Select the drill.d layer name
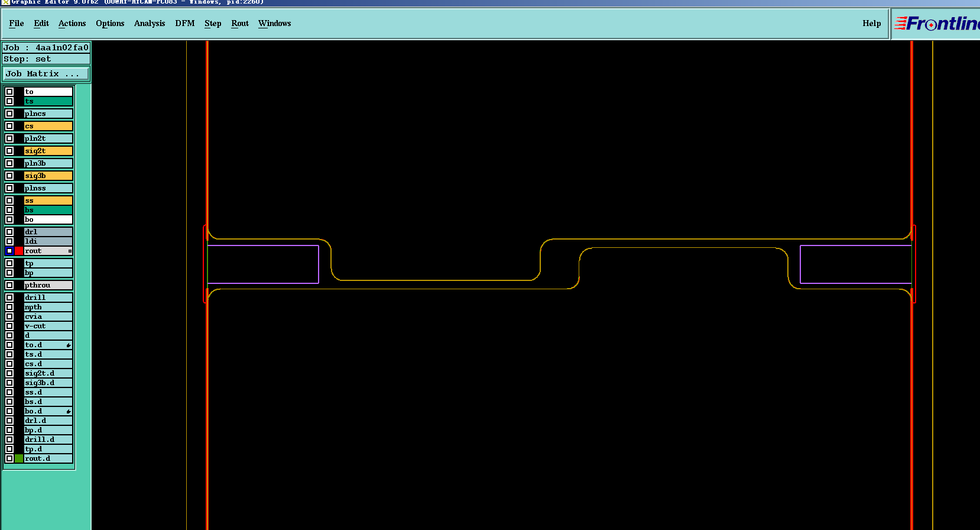 (x=48, y=439)
